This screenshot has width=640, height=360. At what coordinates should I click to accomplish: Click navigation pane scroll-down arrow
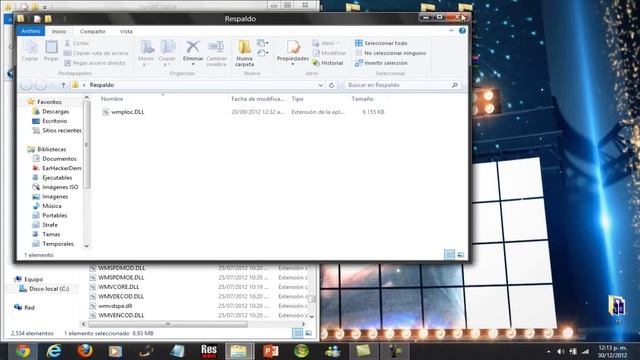click(x=86, y=246)
